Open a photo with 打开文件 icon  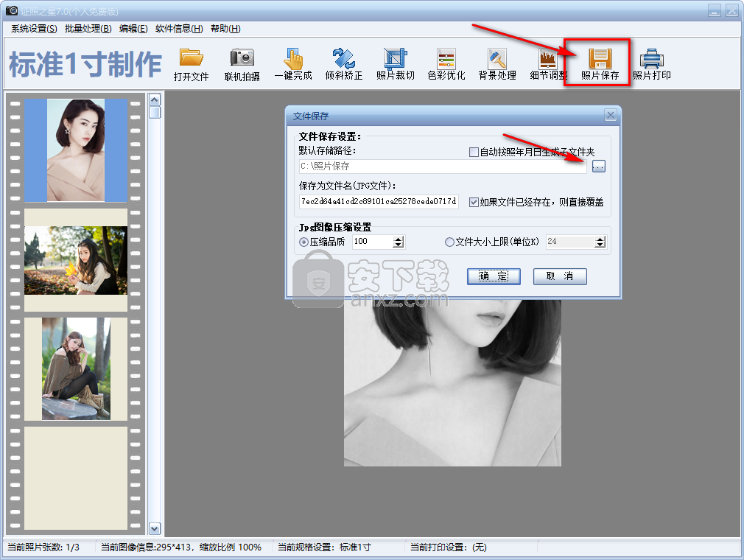tap(192, 65)
